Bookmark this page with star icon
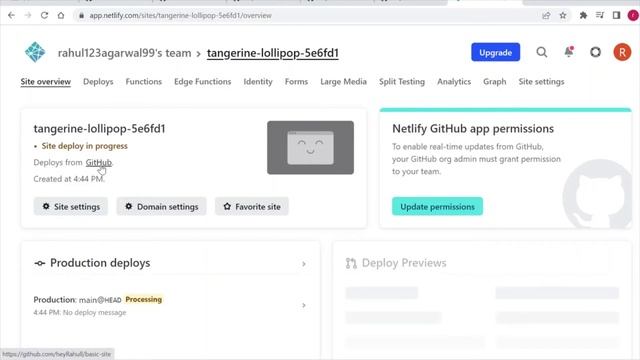Viewport: 640px width, 360px height. coord(563,16)
